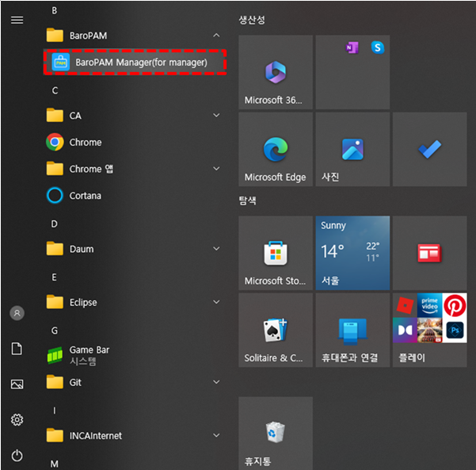Click the letter G section header
This screenshot has height=470, width=476.
click(55, 331)
